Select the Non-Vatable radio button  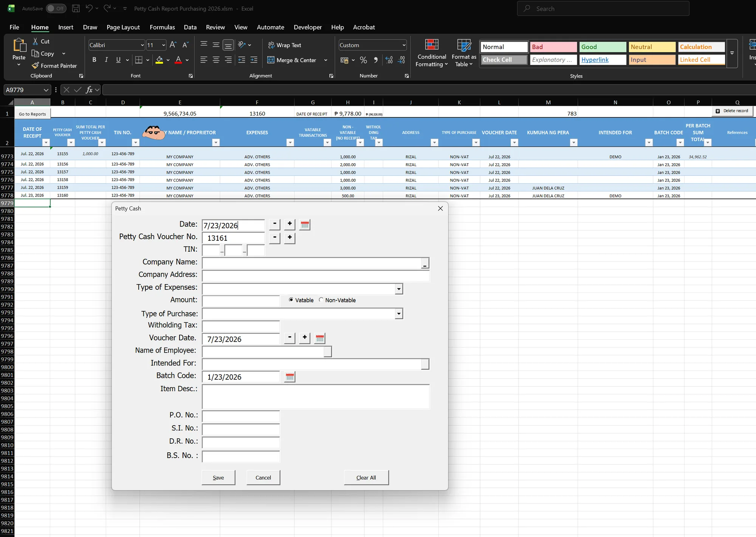(x=321, y=300)
